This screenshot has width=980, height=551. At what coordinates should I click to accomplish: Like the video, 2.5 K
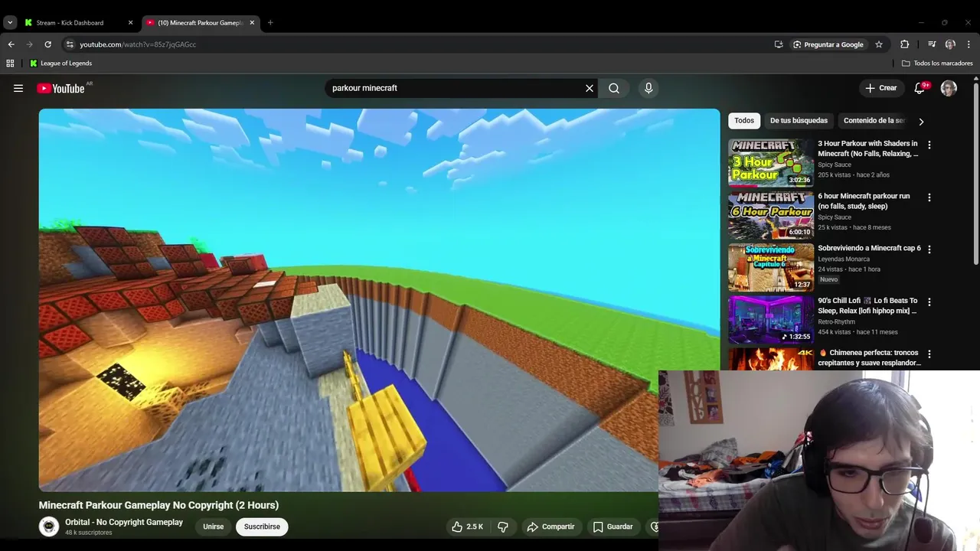tap(467, 527)
